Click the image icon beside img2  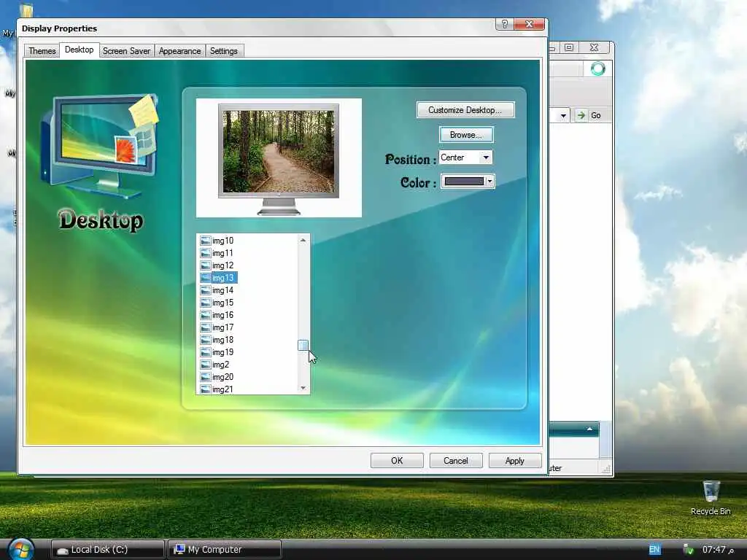tap(205, 365)
